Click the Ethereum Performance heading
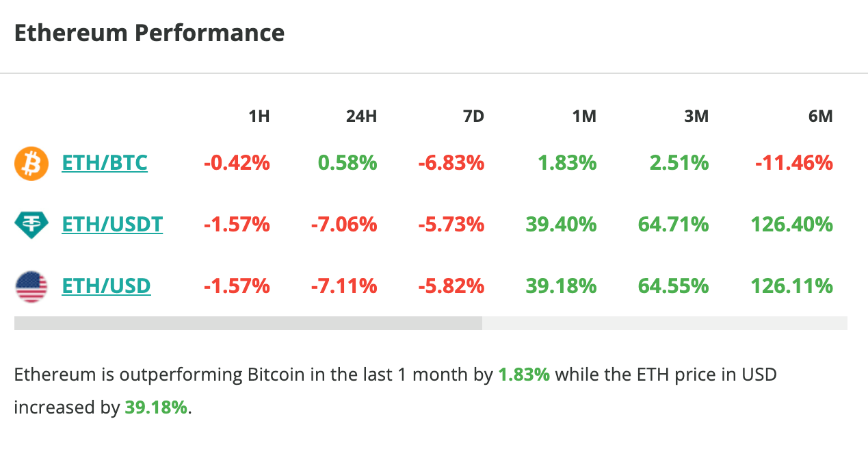 149,33
